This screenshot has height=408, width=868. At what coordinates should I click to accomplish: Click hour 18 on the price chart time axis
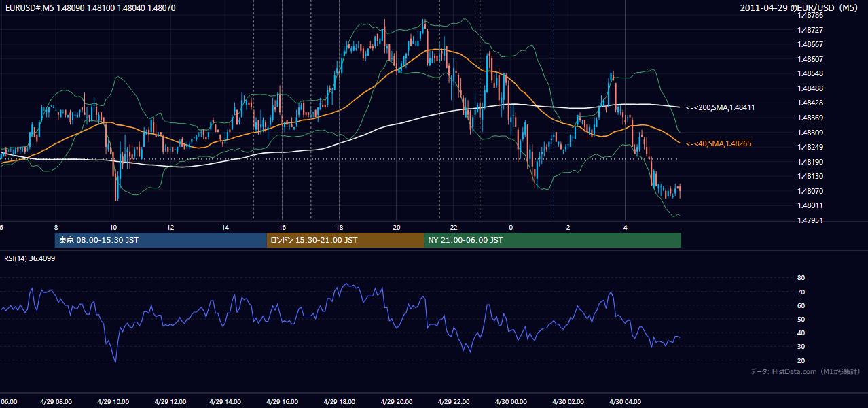click(340, 227)
